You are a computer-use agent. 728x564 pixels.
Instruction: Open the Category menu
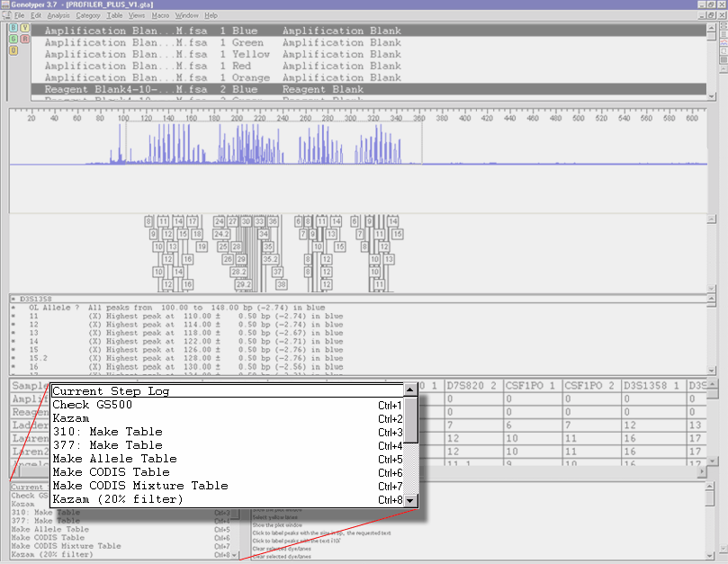click(x=88, y=15)
